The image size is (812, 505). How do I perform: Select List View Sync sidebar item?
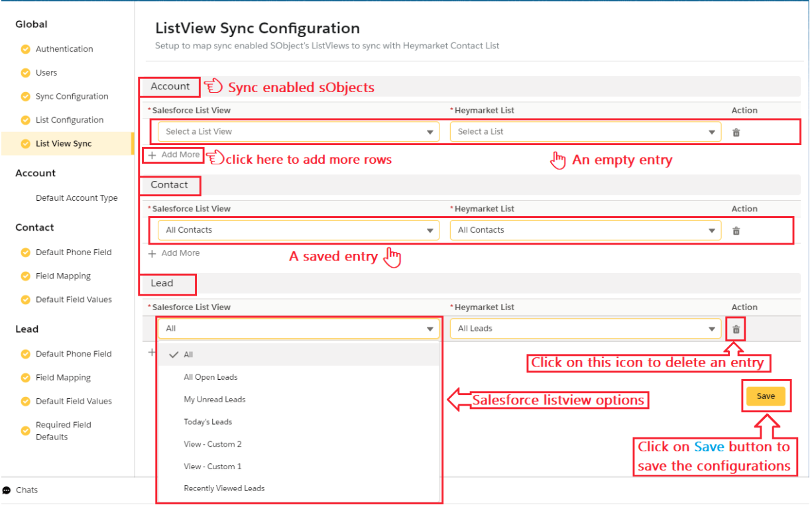click(x=64, y=144)
